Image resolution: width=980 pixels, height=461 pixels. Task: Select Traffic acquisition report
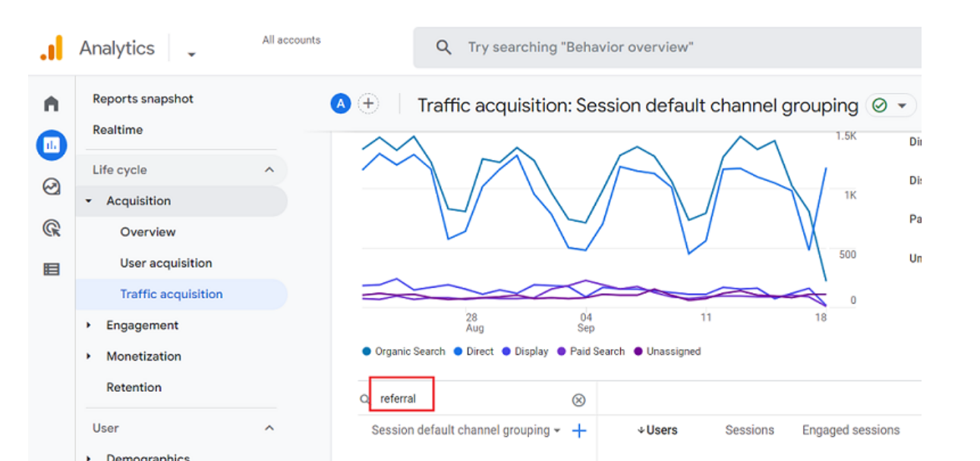[172, 295]
